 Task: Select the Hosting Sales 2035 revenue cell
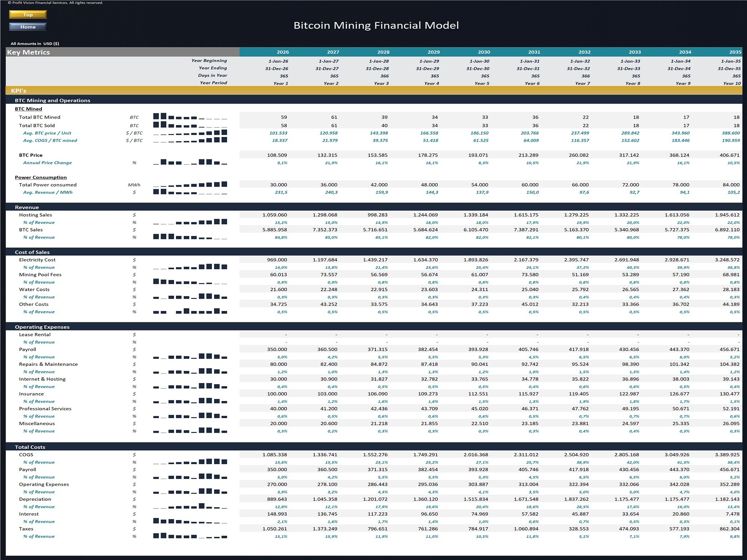pyautogui.click(x=728, y=215)
